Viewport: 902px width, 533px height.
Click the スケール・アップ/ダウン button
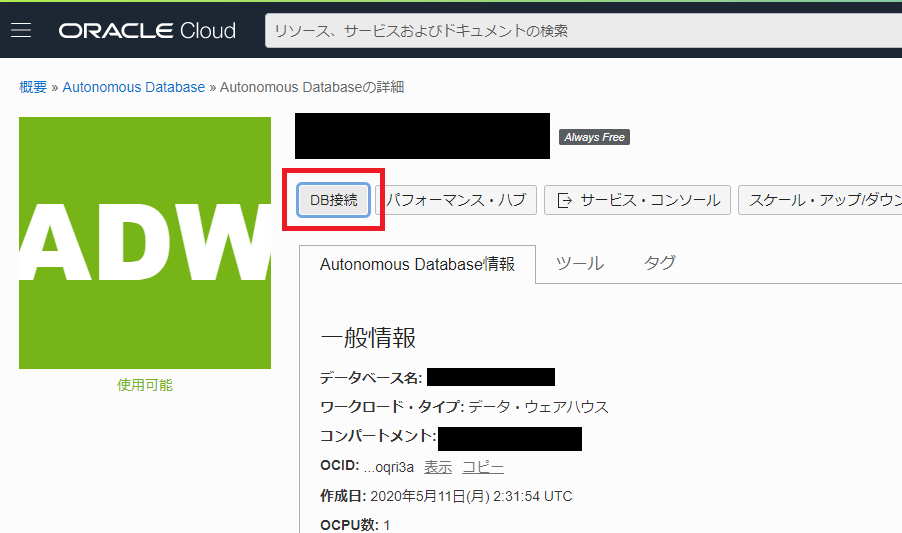pyautogui.click(x=820, y=200)
